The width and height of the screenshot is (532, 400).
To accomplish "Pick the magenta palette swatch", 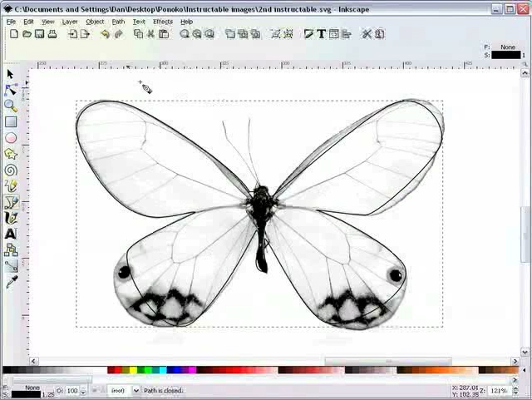I will [192, 370].
